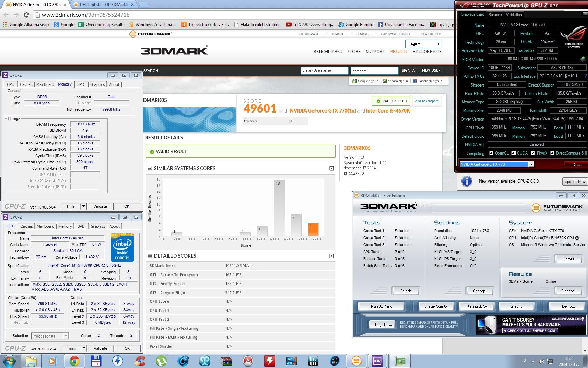The width and height of the screenshot is (588, 368).
Task: Open the Flash-style red lightning taskbar app
Action: (269, 361)
